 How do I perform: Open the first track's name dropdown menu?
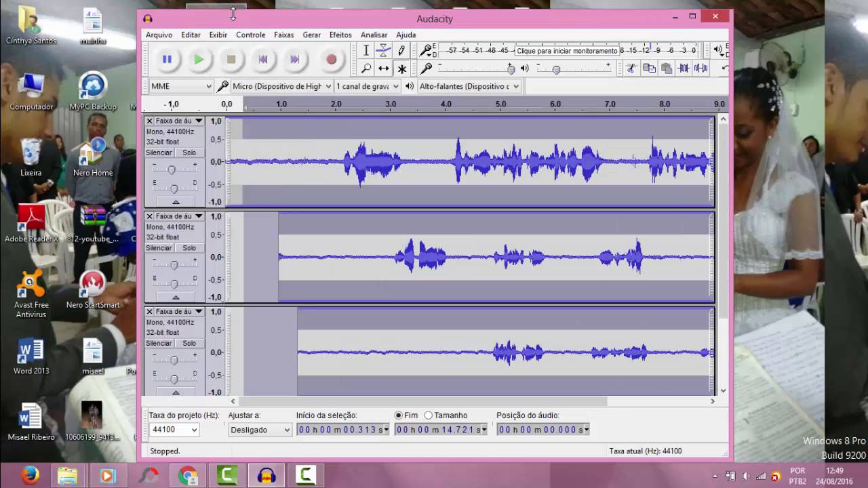coord(179,121)
